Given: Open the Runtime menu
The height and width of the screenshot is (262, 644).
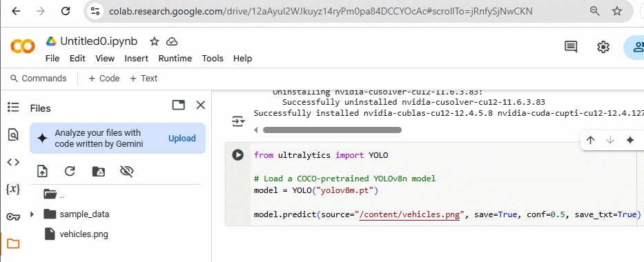Looking at the screenshot, I should point(175,59).
